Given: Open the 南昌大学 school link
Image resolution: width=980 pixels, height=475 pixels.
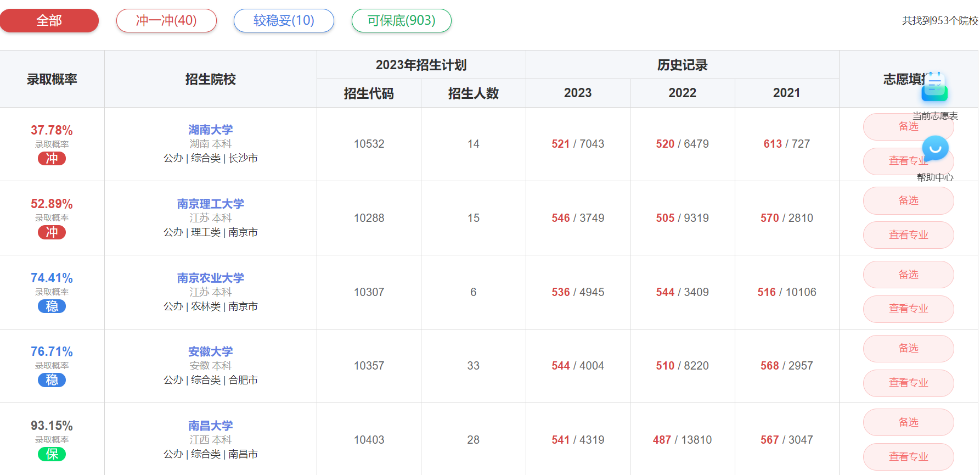Looking at the screenshot, I should [211, 426].
